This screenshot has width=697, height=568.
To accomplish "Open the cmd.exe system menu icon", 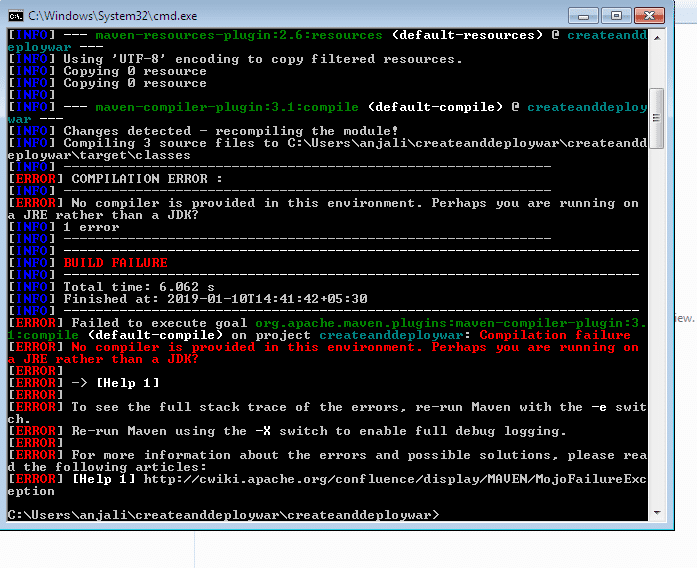I will point(16,16).
